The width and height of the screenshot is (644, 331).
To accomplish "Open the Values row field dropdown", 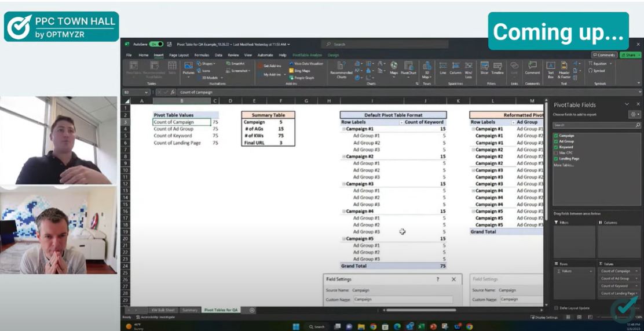I will point(591,271).
